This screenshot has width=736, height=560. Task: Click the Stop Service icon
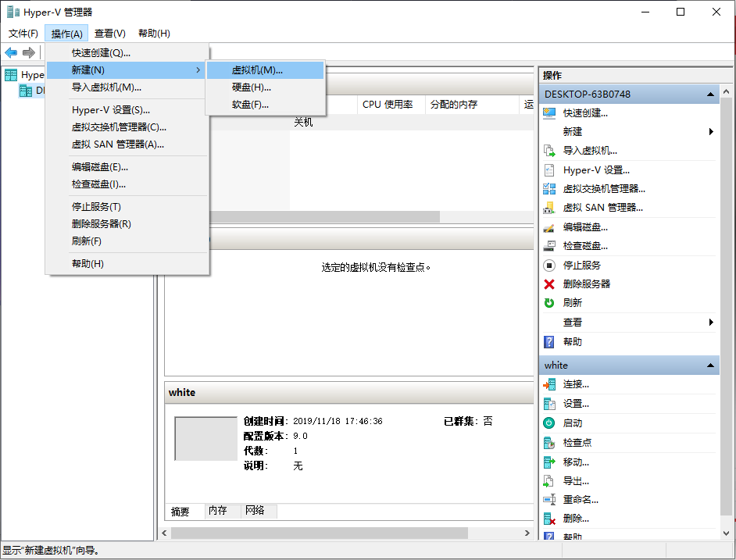pyautogui.click(x=549, y=266)
